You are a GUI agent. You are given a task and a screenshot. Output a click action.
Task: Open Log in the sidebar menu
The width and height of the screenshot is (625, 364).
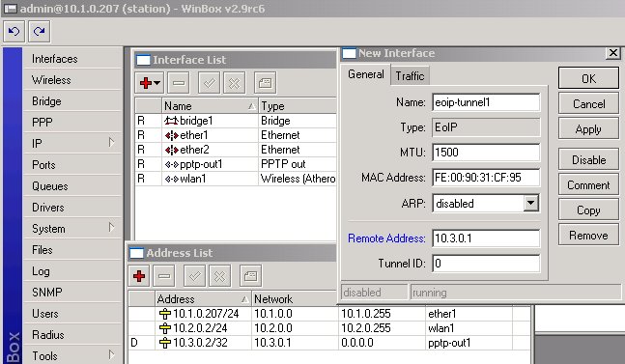72,271
